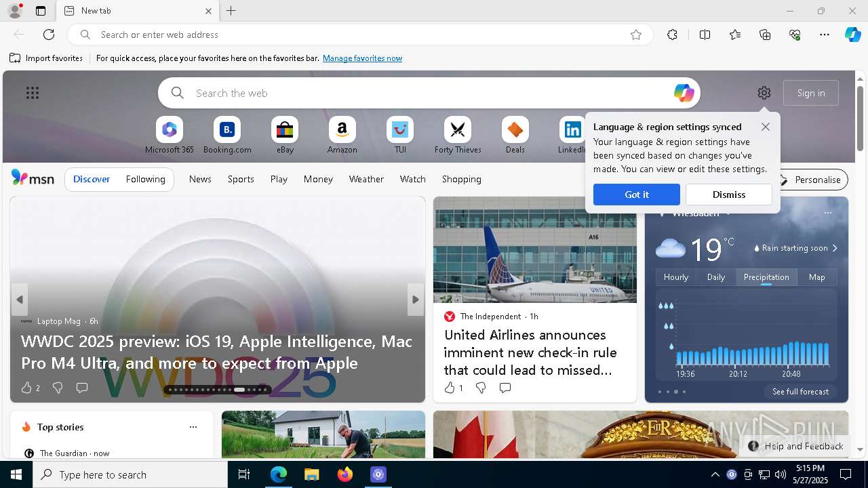This screenshot has width=868, height=488.
Task: Open comments on United Airlines story
Action: [505, 388]
